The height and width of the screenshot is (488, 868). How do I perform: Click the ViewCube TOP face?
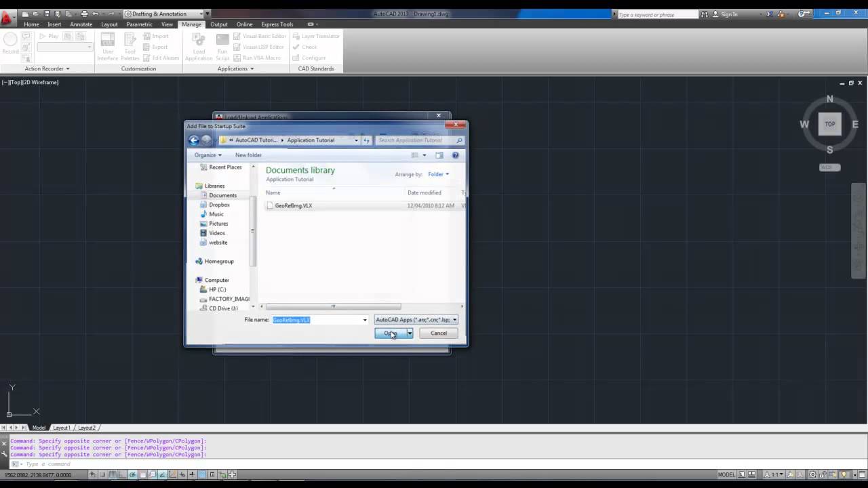point(829,124)
